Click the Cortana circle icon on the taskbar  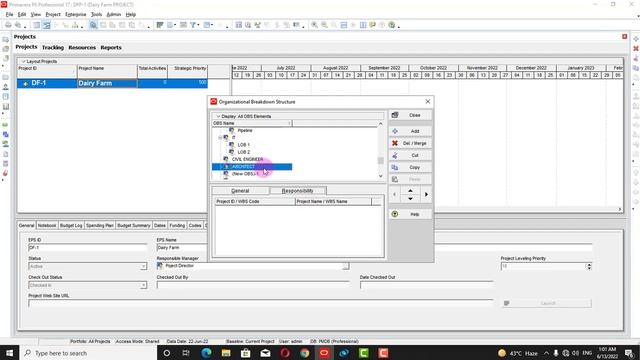[x=167, y=353]
